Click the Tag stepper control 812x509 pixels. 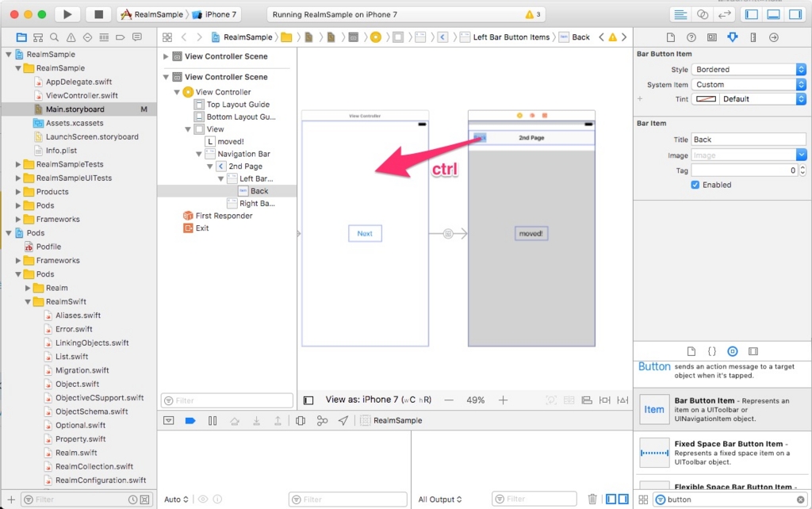[x=802, y=170]
